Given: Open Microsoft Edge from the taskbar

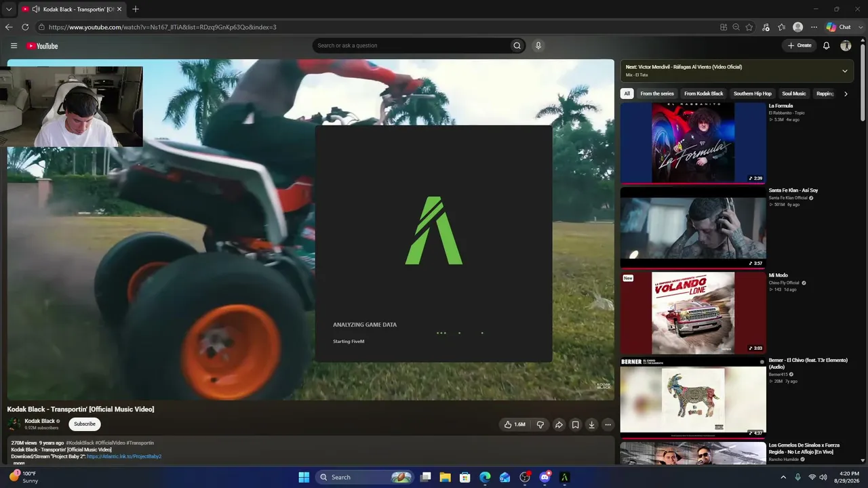Looking at the screenshot, I should (x=485, y=477).
